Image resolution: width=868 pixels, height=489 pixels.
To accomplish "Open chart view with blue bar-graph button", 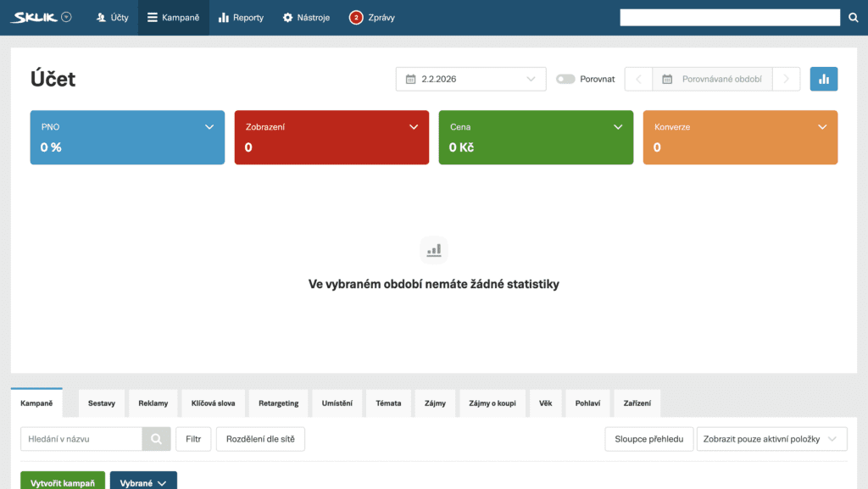I will (823, 79).
